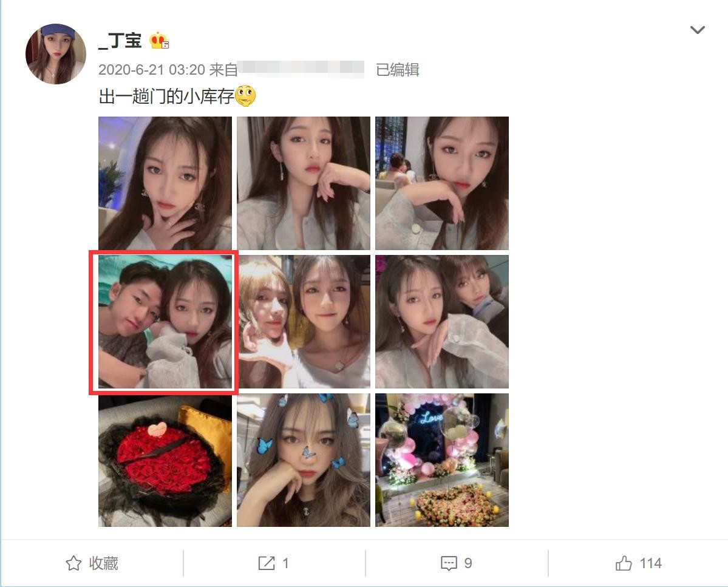
Task: Click the 收藏 favorite text
Action: [x=104, y=563]
